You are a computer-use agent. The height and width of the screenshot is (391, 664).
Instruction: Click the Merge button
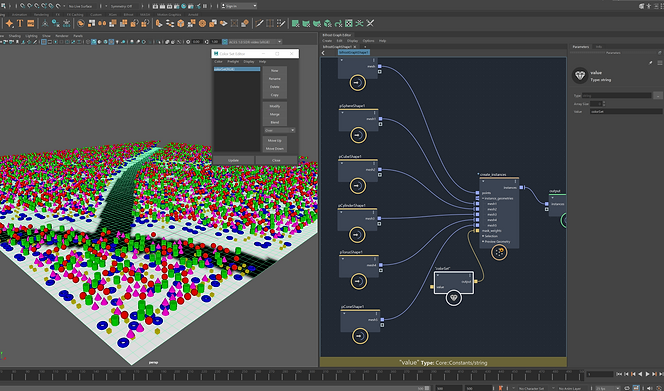coord(274,114)
